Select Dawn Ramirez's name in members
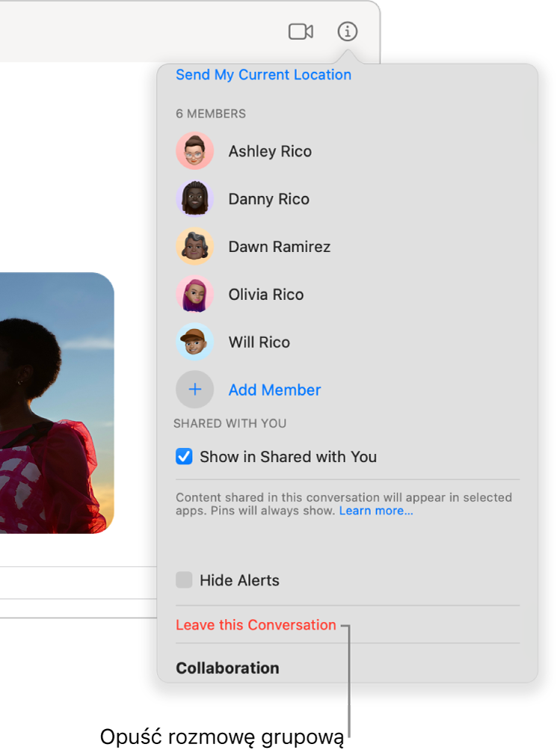Screen dimensions: 557x756 279,247
